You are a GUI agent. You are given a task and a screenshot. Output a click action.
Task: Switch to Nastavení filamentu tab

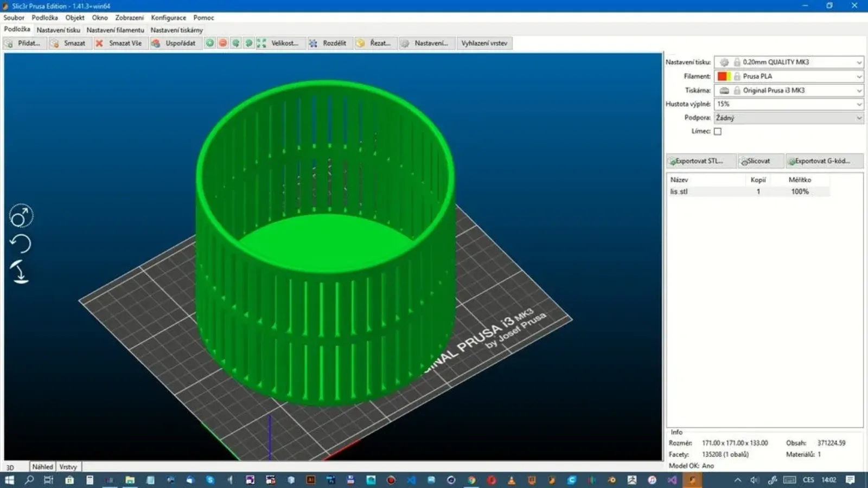click(x=116, y=30)
